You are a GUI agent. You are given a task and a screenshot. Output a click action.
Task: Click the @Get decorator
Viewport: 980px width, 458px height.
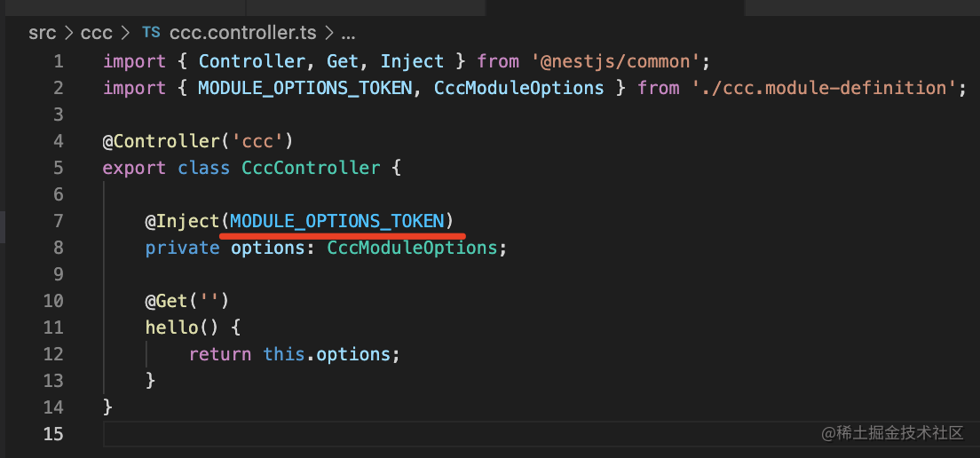pos(167,301)
